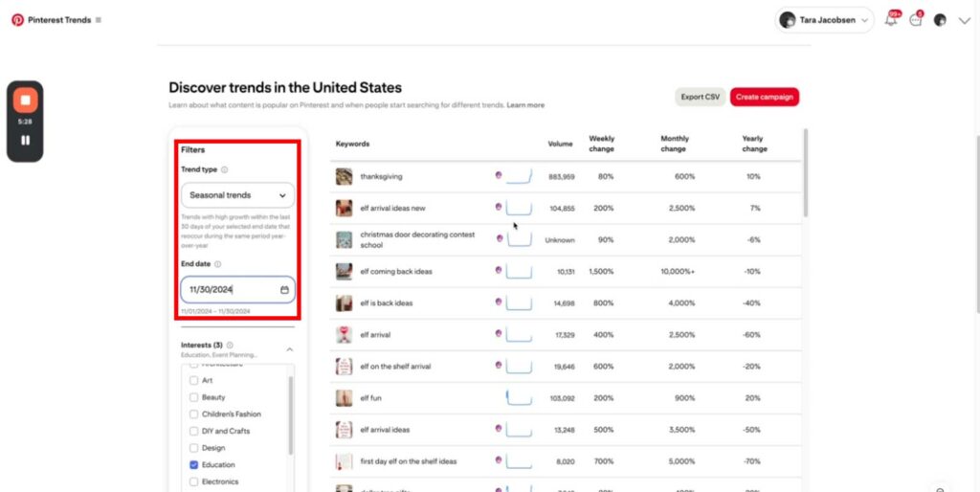The width and height of the screenshot is (980, 492).
Task: Click the page vertical scrollbar
Action: click(x=977, y=224)
